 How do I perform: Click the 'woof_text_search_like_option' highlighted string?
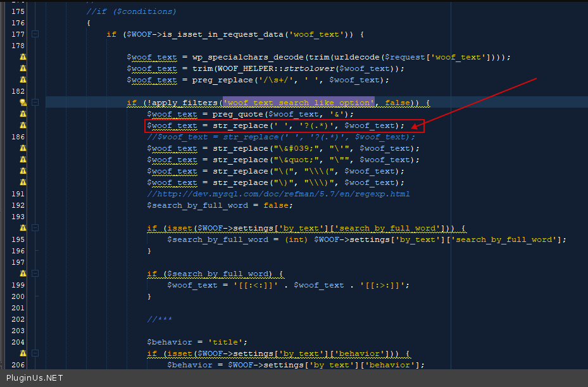(299, 103)
